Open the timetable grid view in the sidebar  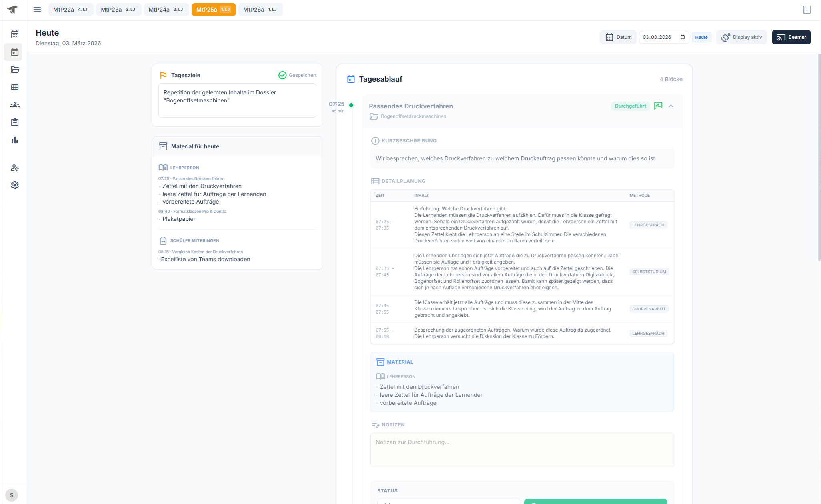pyautogui.click(x=14, y=87)
